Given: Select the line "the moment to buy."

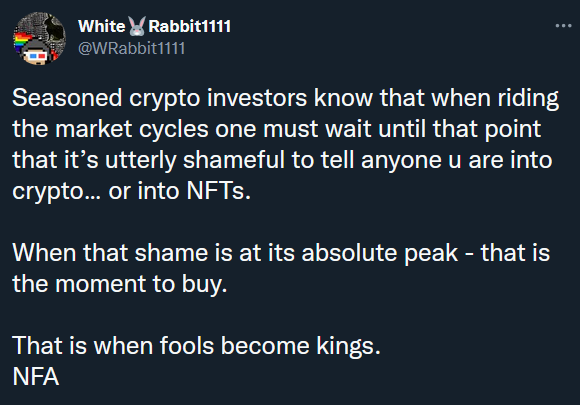Looking at the screenshot, I should coord(120,284).
